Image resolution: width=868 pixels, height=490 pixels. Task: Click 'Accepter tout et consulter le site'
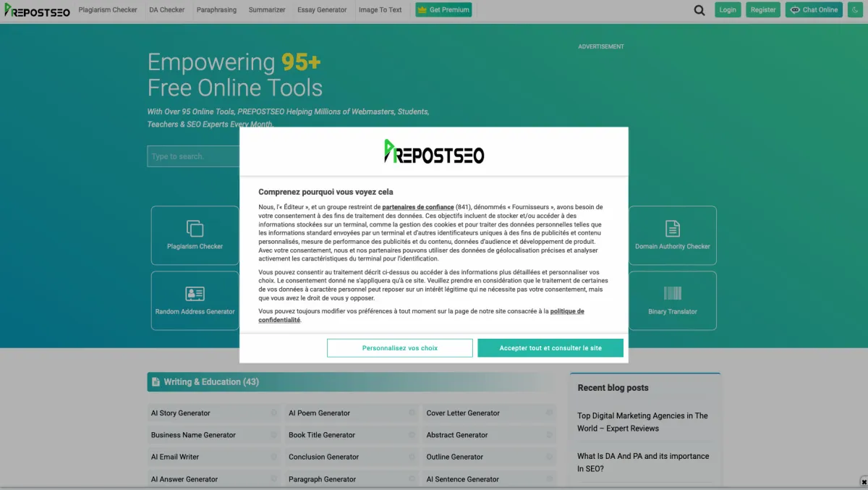tap(550, 348)
